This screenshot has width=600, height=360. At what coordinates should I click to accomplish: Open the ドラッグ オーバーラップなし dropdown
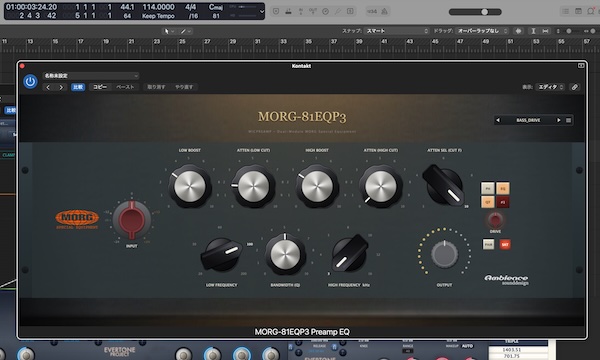483,31
